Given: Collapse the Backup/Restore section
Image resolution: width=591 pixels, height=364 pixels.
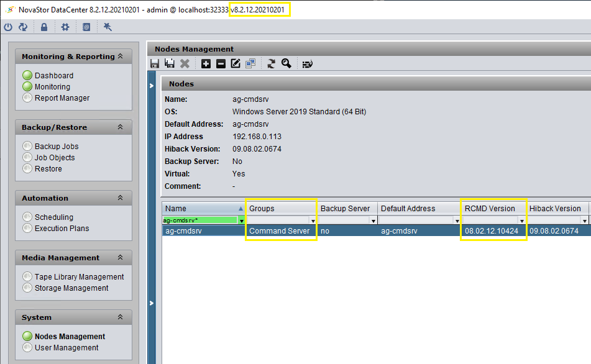Looking at the screenshot, I should tap(120, 127).
